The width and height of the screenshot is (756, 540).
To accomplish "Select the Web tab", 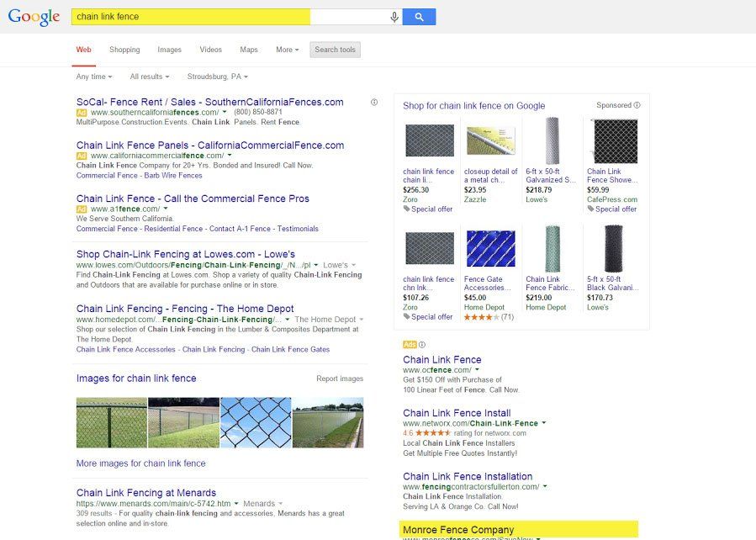I will click(x=84, y=50).
